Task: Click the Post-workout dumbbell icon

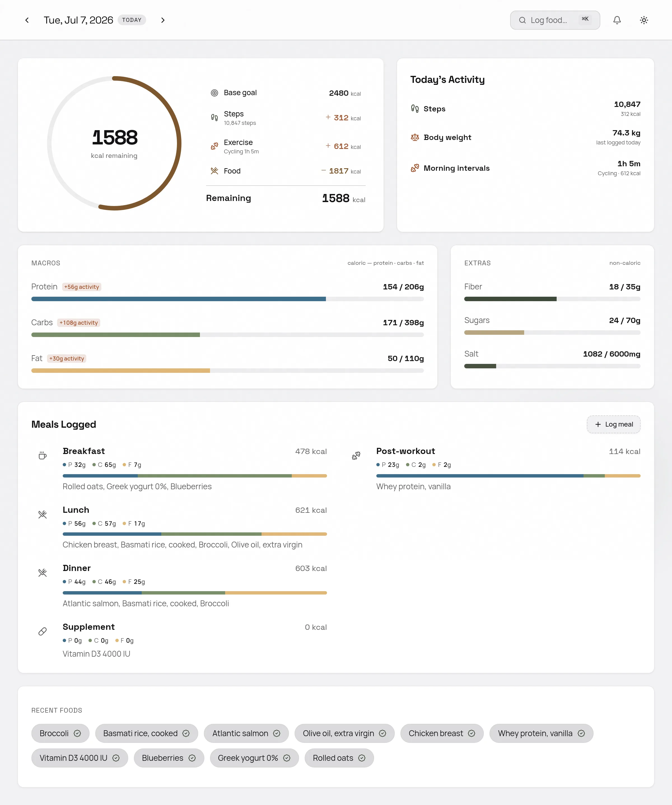Action: point(356,455)
